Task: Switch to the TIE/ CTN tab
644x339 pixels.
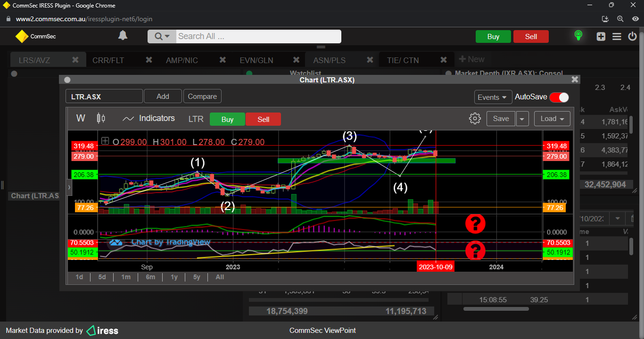Action: [x=403, y=60]
